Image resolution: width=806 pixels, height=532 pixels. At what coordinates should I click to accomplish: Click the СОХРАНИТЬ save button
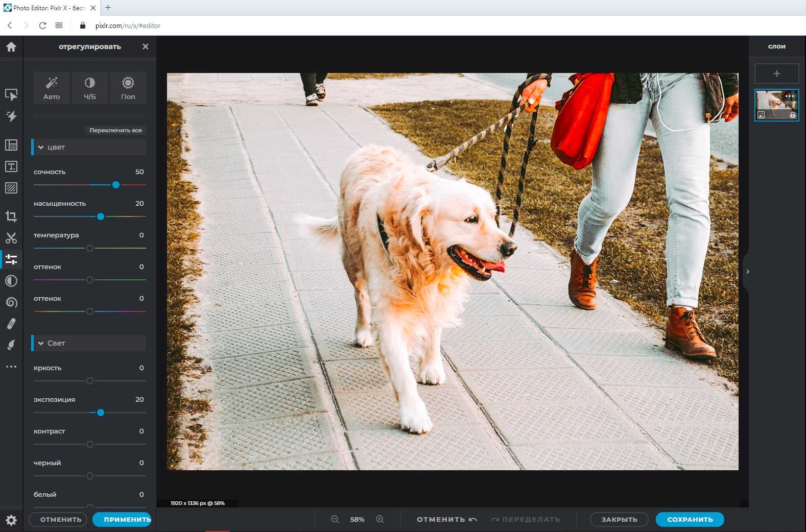690,519
